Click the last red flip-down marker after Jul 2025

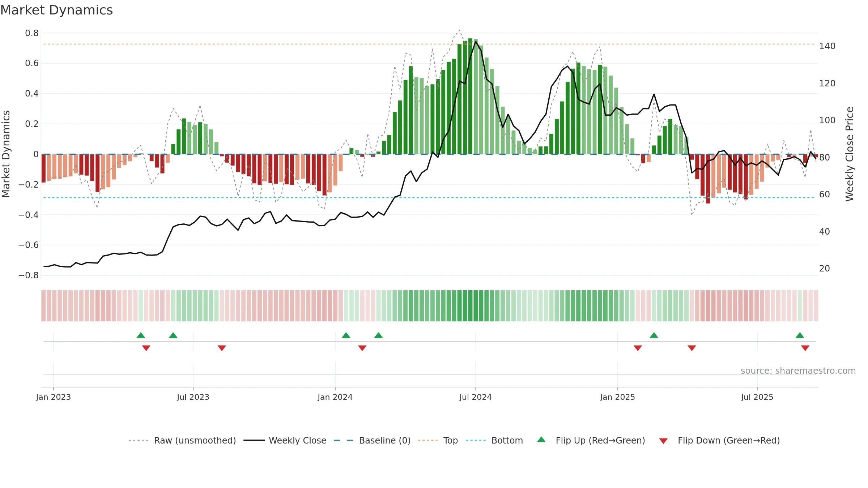coord(805,348)
